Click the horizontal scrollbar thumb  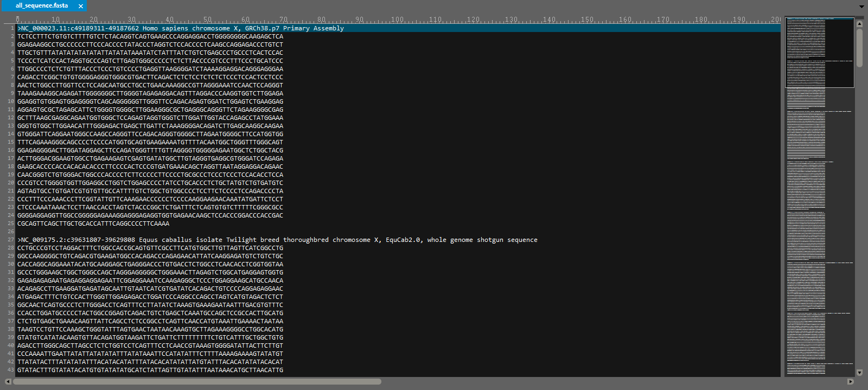coord(197,381)
